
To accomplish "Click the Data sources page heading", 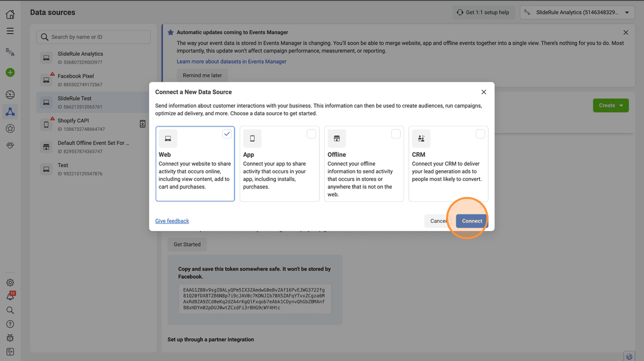I will [x=53, y=12].
